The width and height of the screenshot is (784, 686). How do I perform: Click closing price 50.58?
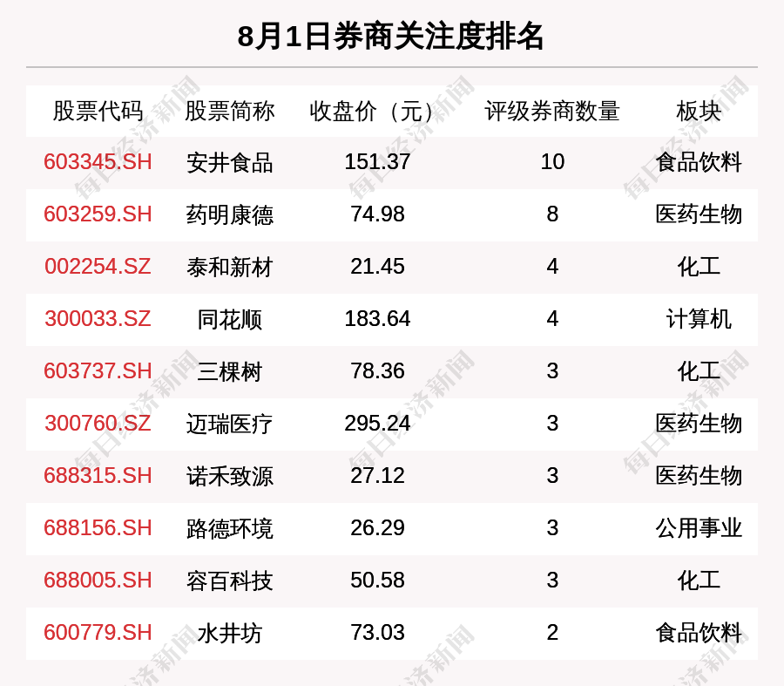(x=377, y=581)
